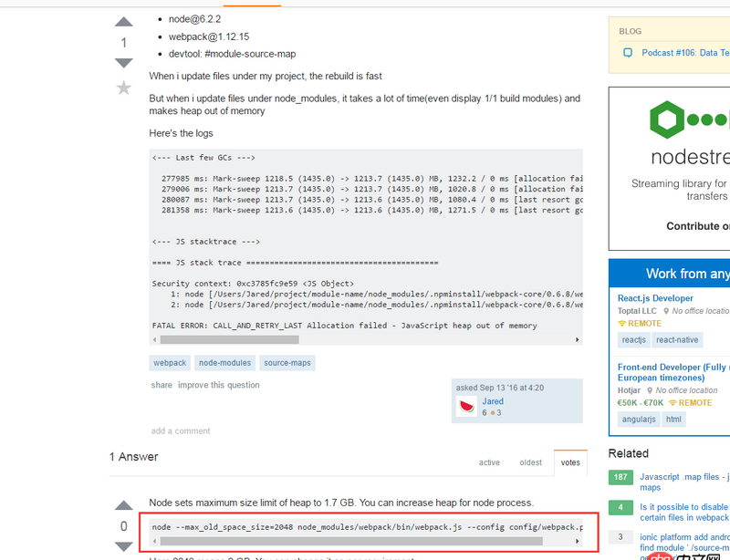Screen dimensions: 730x560
Task: Click the 'improve this question' link
Action: (x=218, y=385)
